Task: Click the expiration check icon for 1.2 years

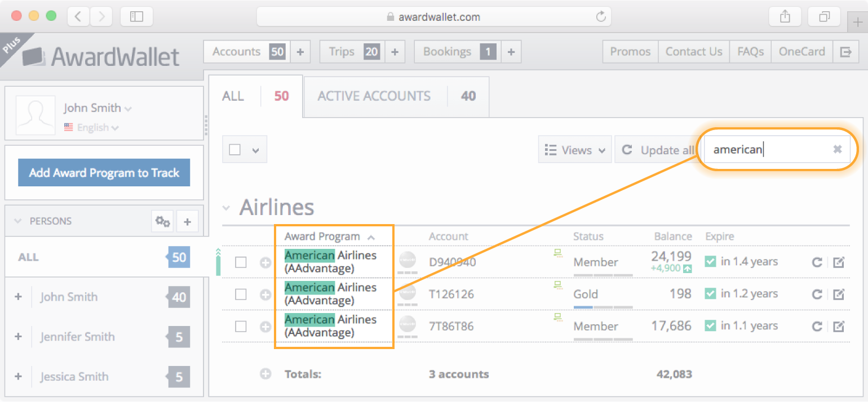Action: [710, 293]
